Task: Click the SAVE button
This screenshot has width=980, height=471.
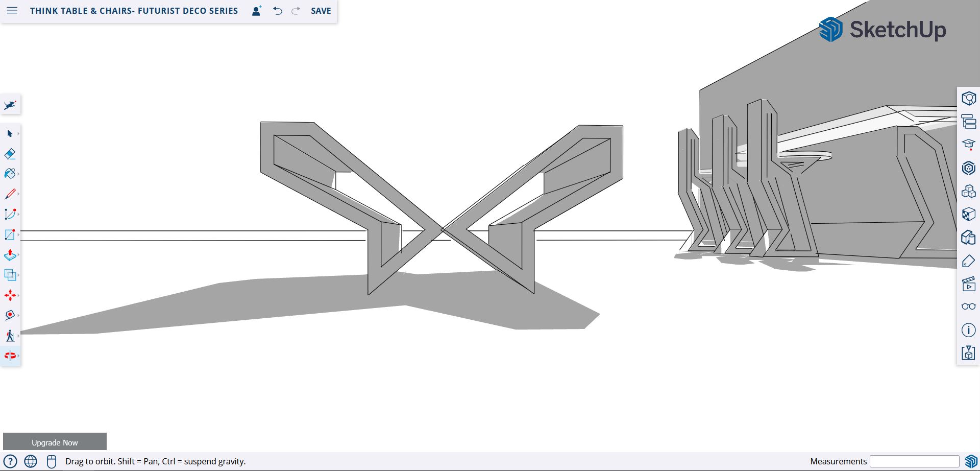Action: coord(321,11)
